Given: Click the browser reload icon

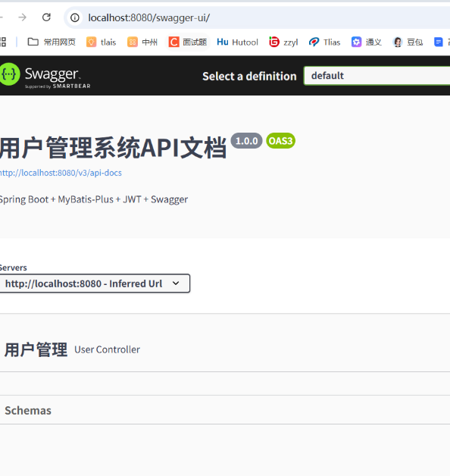Looking at the screenshot, I should [46, 17].
